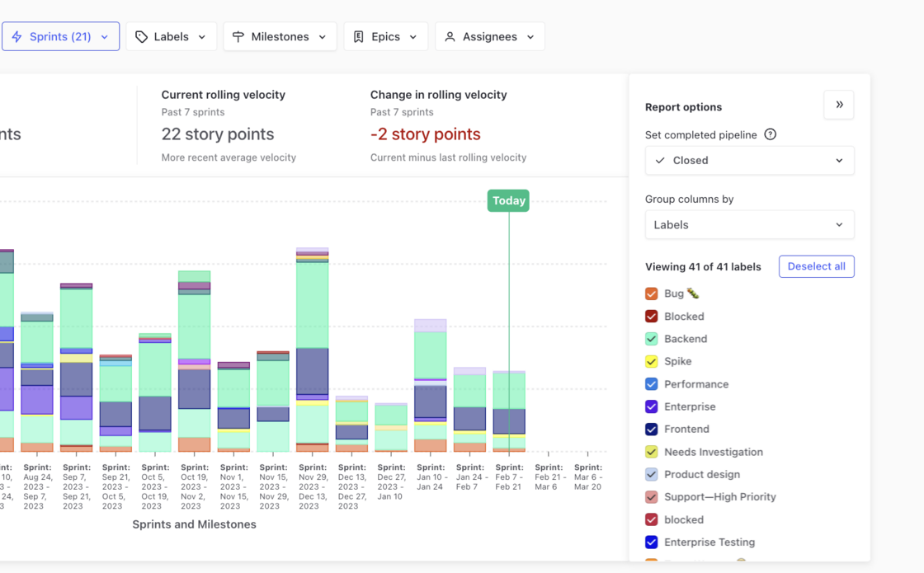Click the Sprint: Aug 24 - Sep 7 axis label

coord(37,486)
